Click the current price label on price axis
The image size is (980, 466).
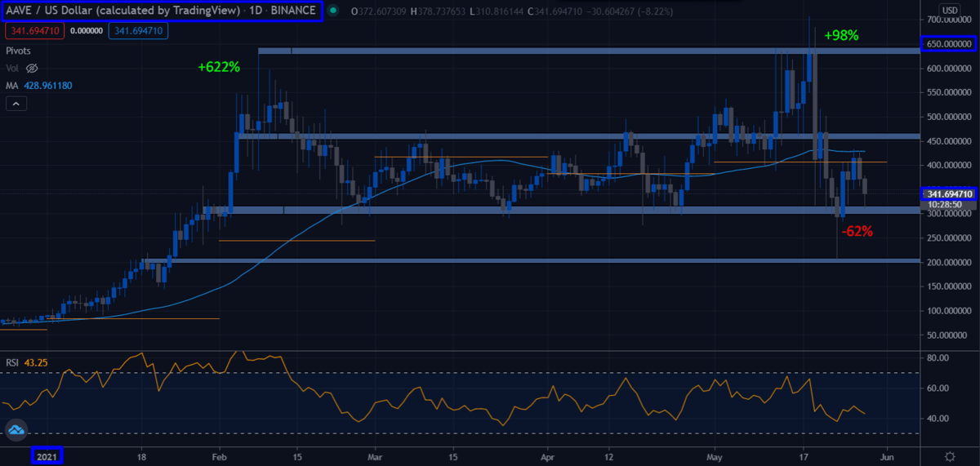(950, 194)
